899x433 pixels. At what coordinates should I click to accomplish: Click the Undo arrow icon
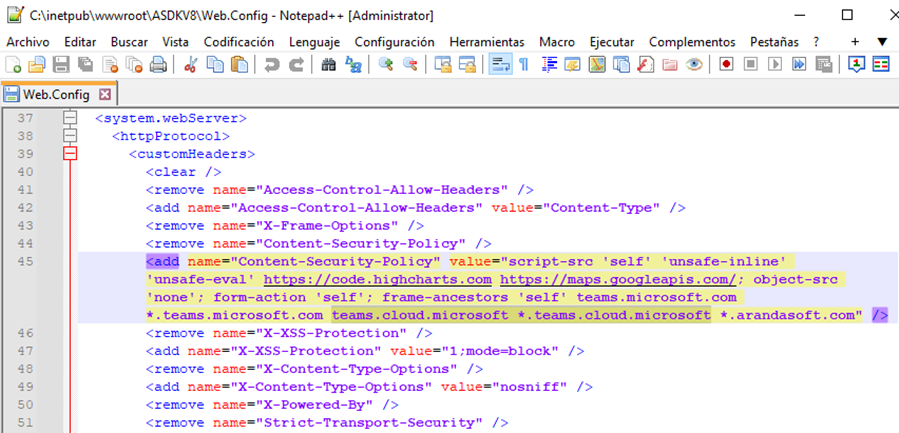coord(272,65)
